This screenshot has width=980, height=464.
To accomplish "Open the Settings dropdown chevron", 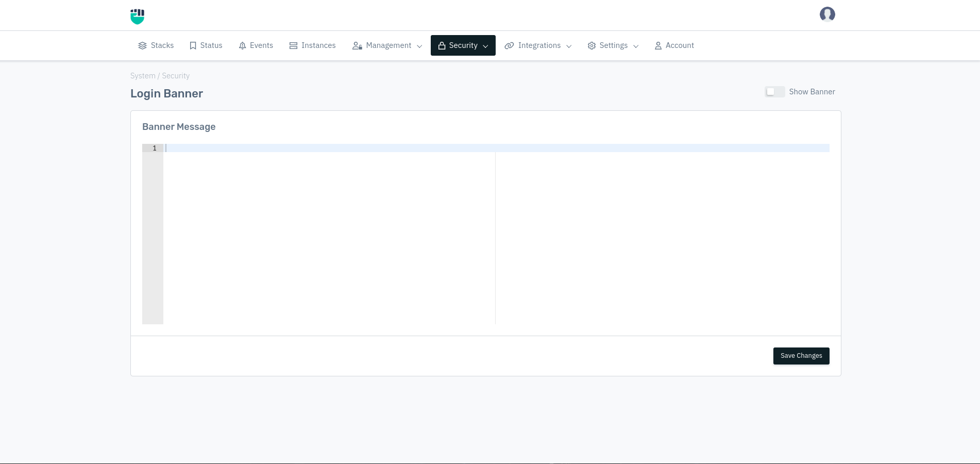I will (x=636, y=46).
